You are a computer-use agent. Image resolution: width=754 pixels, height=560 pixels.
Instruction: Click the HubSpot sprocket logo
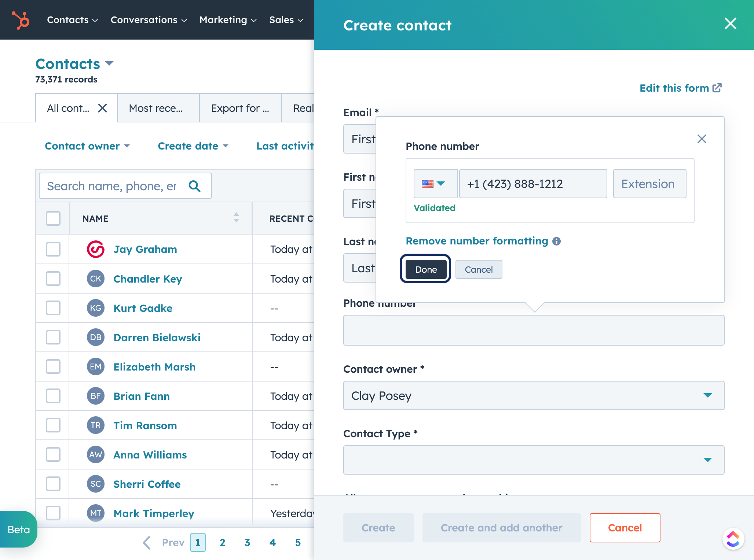(x=21, y=20)
